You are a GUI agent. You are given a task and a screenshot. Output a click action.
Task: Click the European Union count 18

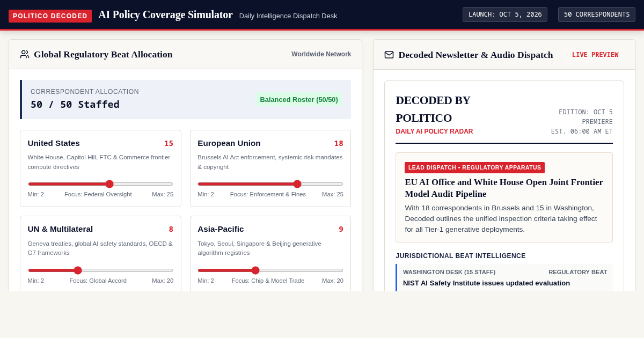click(339, 143)
